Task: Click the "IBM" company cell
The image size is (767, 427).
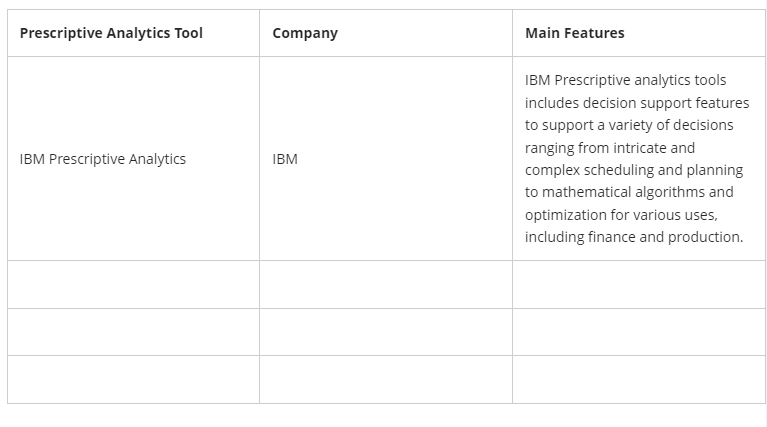Action: (x=285, y=159)
